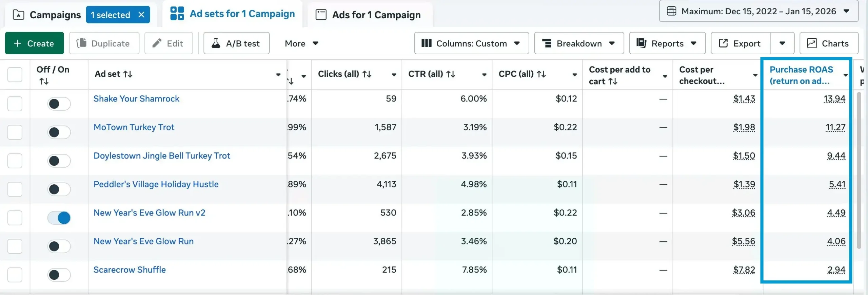Click the Edit pencil icon
Screen dimensions: 868x295
click(x=157, y=43)
